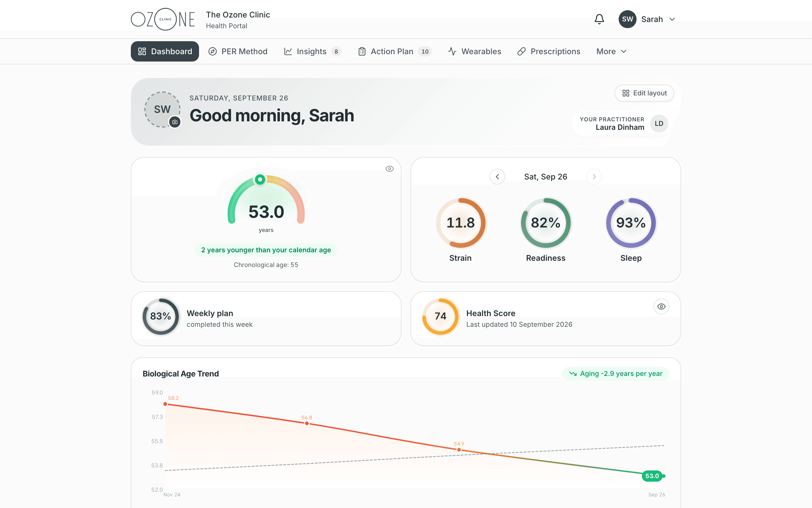Click the 58.2 data point on trend chart
The width and height of the screenshot is (812, 508).
click(x=165, y=404)
